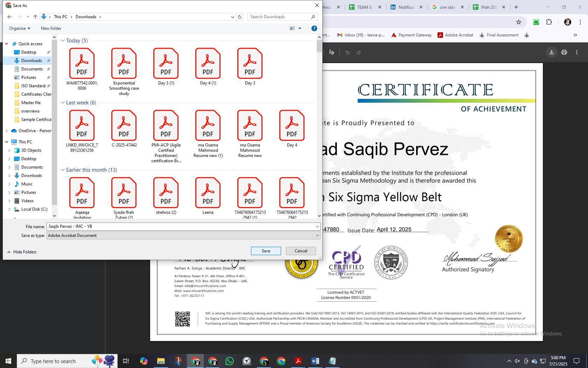
Task: Open the Master file folder
Action: pos(31,103)
